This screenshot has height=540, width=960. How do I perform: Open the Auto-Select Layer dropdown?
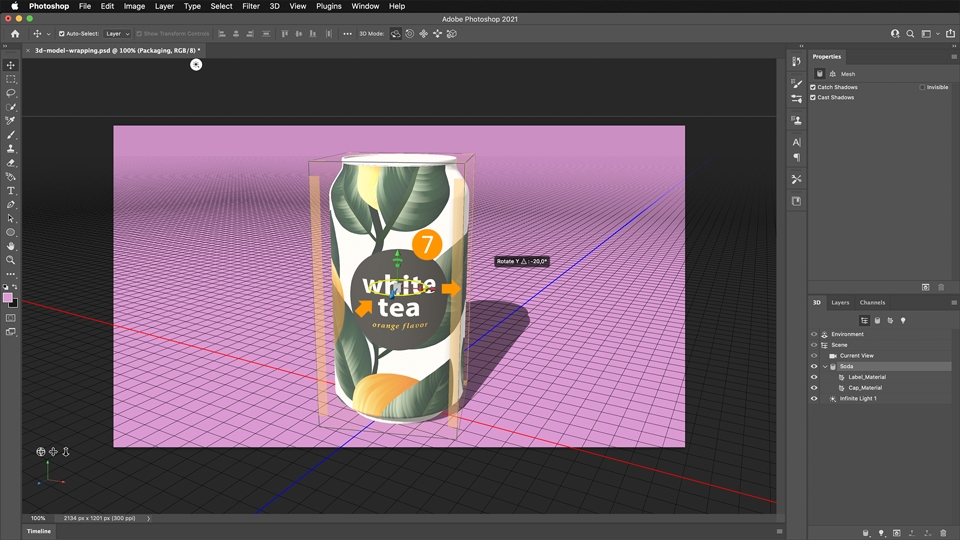pos(117,34)
